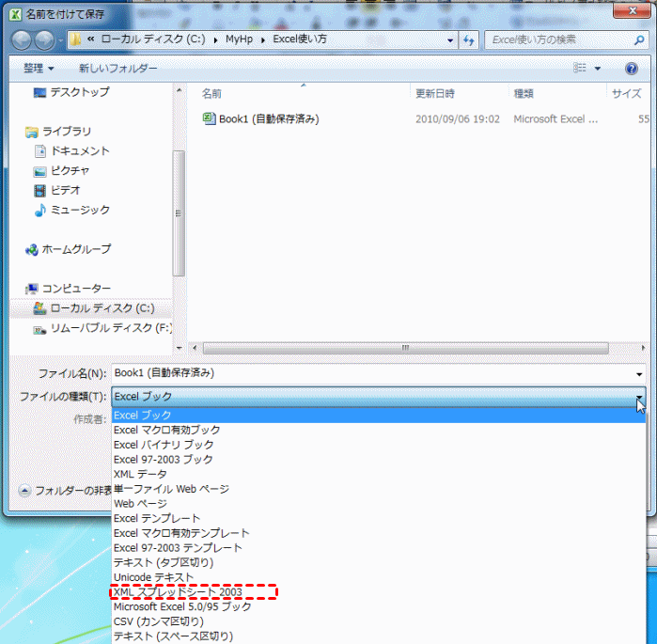Open ミュージック library in sidebar
657x644 pixels.
[79, 210]
